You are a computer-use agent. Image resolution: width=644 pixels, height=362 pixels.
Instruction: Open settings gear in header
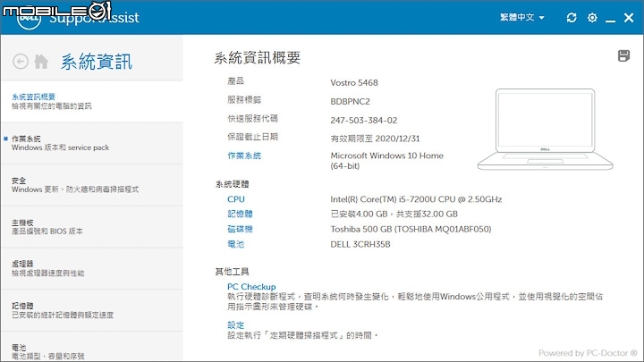[x=592, y=18]
